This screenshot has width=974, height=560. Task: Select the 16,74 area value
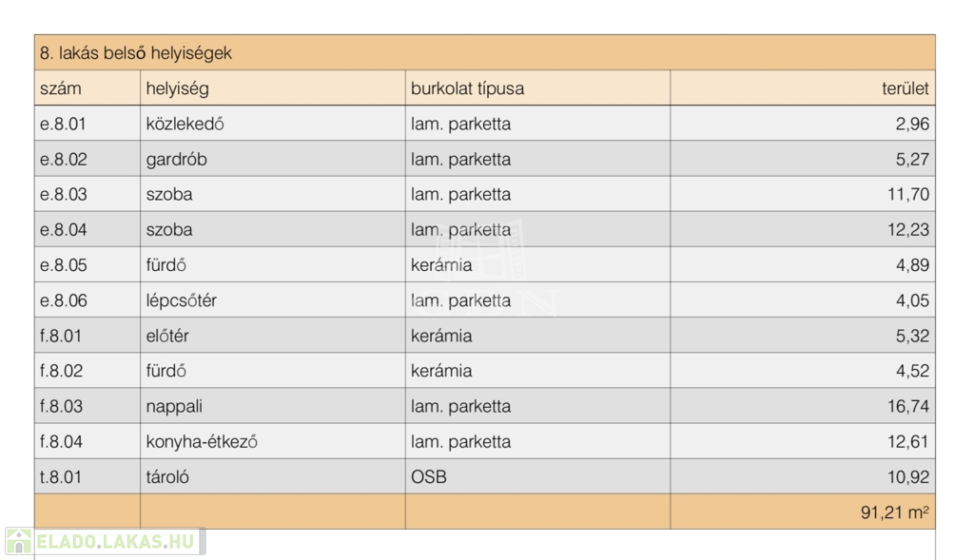pyautogui.click(x=907, y=406)
